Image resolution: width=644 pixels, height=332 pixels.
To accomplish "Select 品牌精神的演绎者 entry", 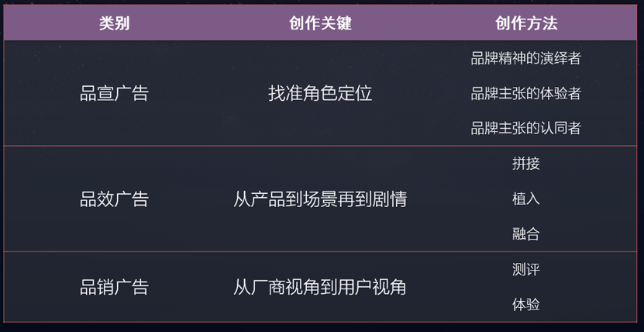I will coord(526,58).
